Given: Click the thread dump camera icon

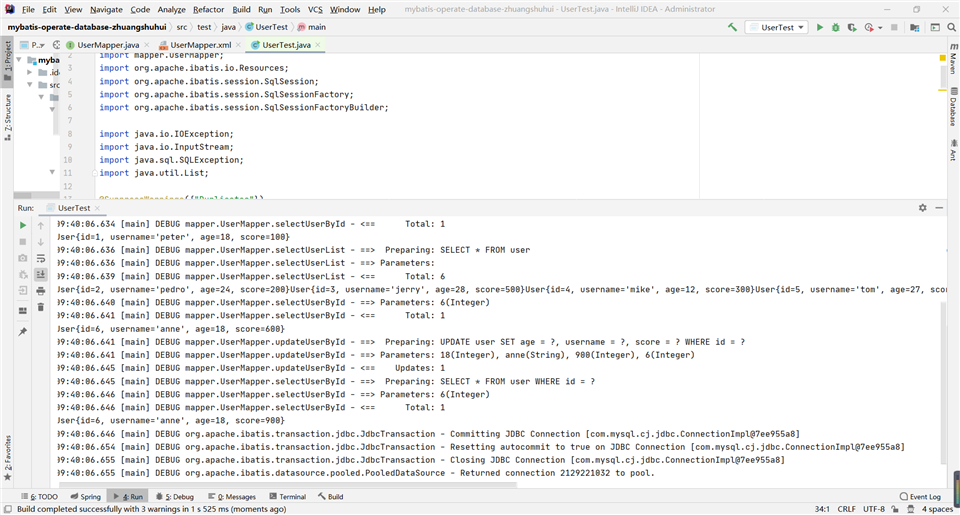Looking at the screenshot, I should pyautogui.click(x=23, y=258).
